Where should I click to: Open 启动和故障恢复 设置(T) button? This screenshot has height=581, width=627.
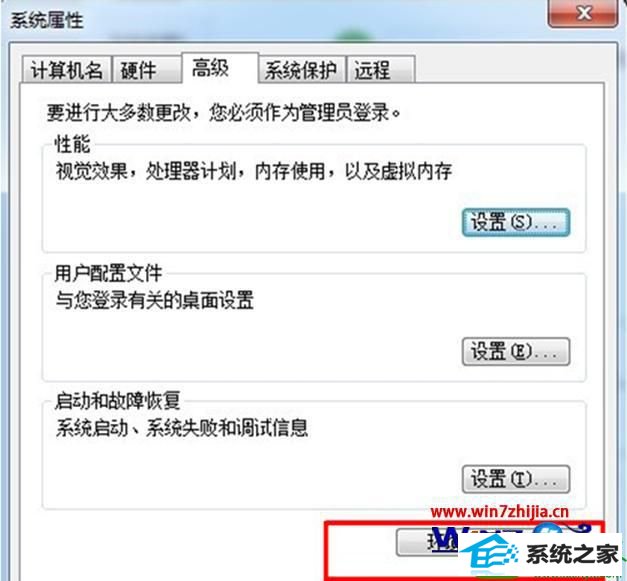point(516,479)
